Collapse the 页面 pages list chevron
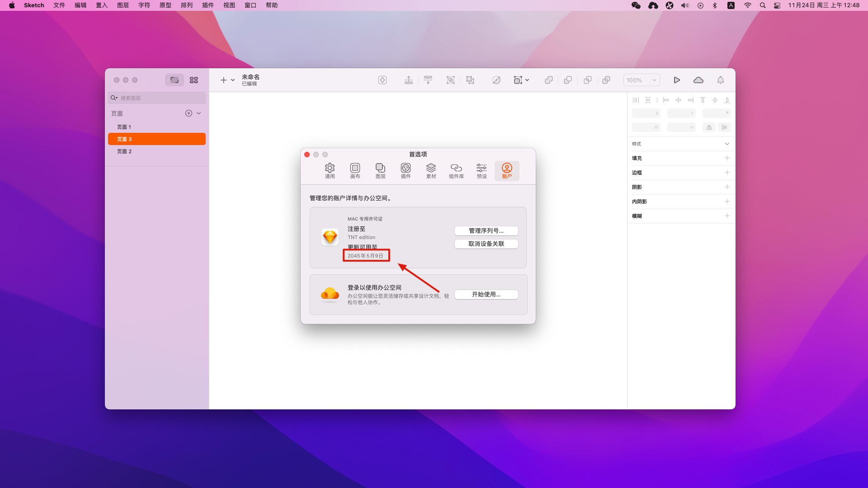 [x=198, y=113]
